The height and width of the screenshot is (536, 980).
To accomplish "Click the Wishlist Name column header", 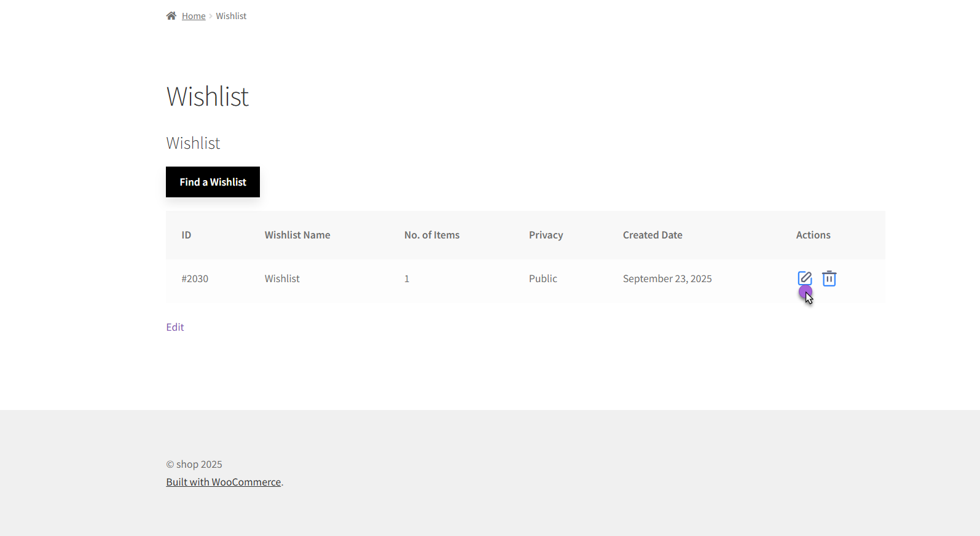I will 297,235.
